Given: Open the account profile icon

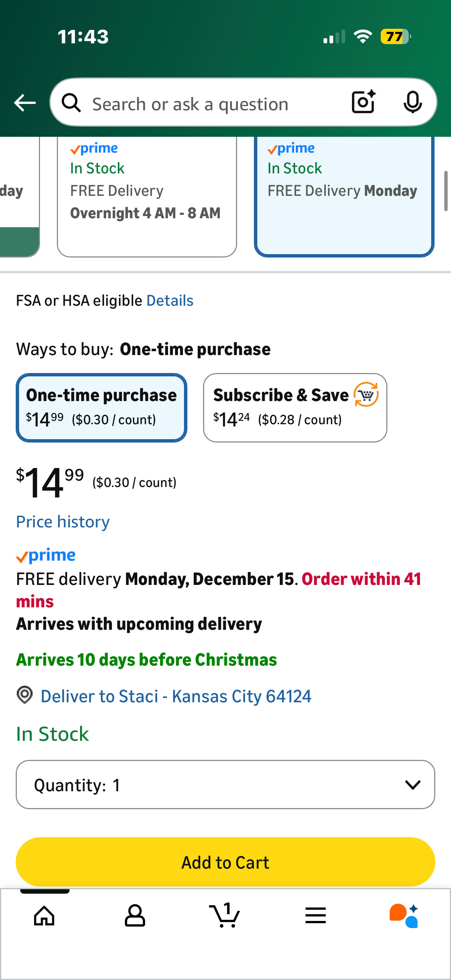Looking at the screenshot, I should coord(135,915).
